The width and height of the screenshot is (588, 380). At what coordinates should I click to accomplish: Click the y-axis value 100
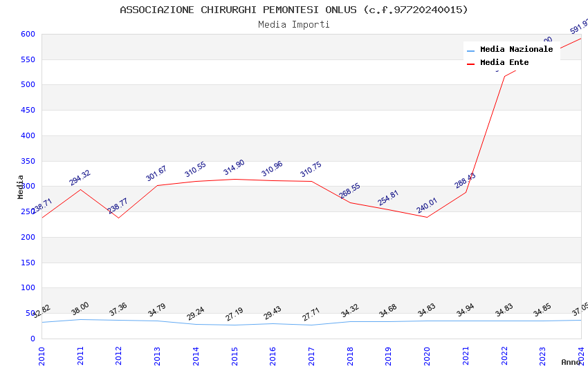point(28,287)
